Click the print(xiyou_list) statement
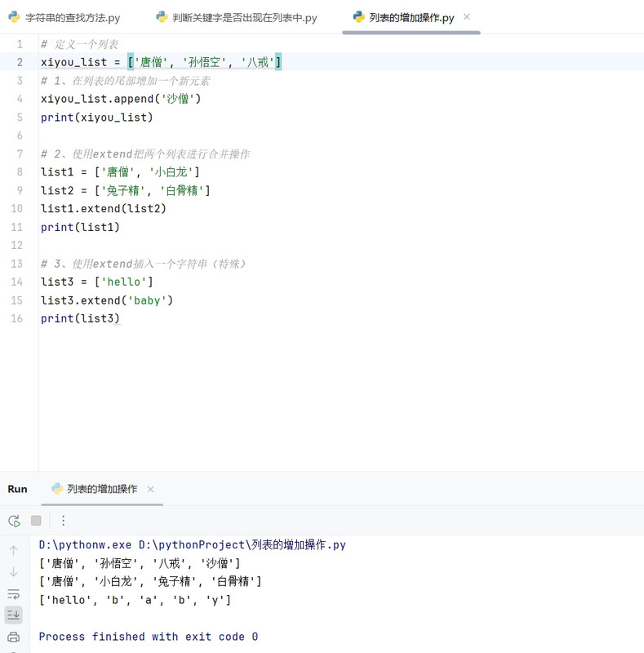 (x=96, y=118)
